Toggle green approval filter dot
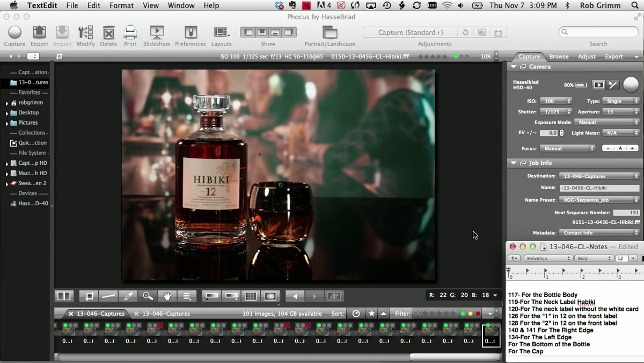Screen dimensions: 644x363 463,314
